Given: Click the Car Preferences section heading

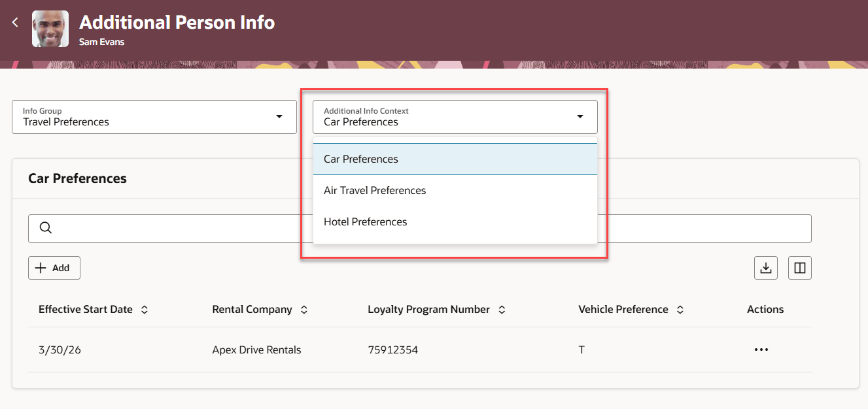Looking at the screenshot, I should coord(77,178).
